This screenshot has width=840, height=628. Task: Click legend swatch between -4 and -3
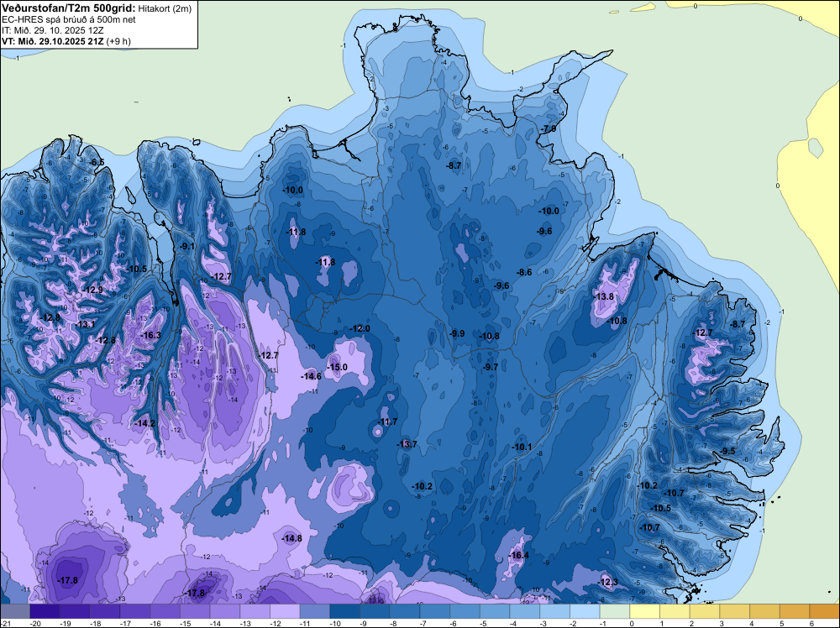click(525, 611)
